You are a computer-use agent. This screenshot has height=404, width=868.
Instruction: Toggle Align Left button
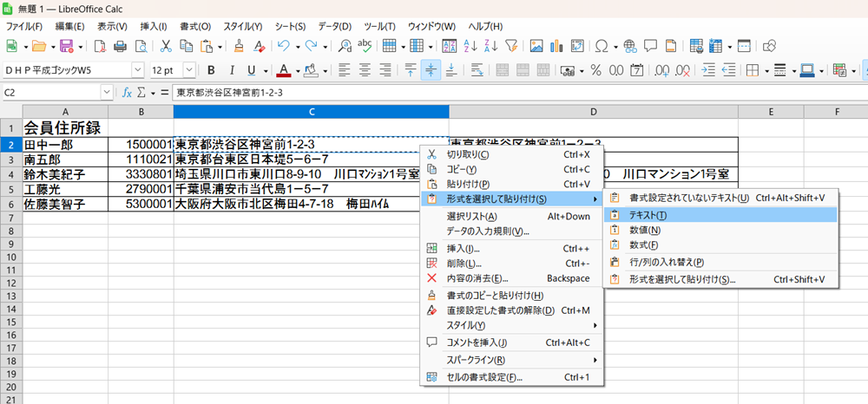pyautogui.click(x=345, y=70)
